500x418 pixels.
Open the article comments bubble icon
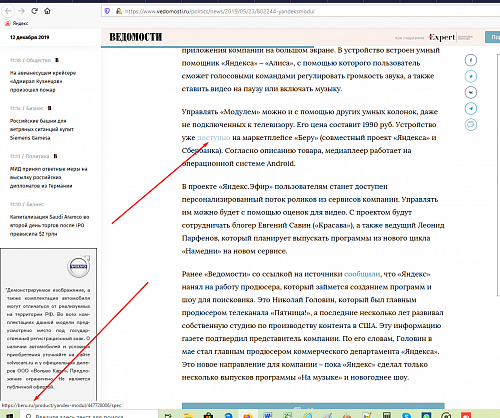tap(471, 125)
